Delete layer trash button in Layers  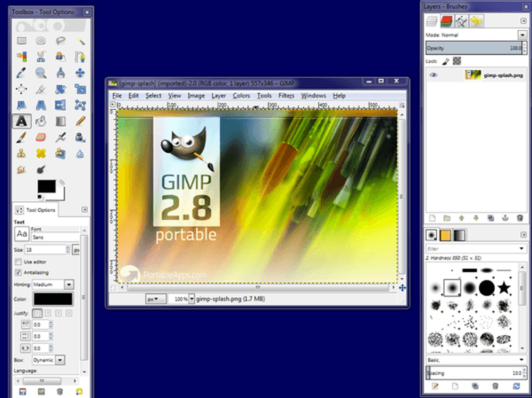(520, 218)
